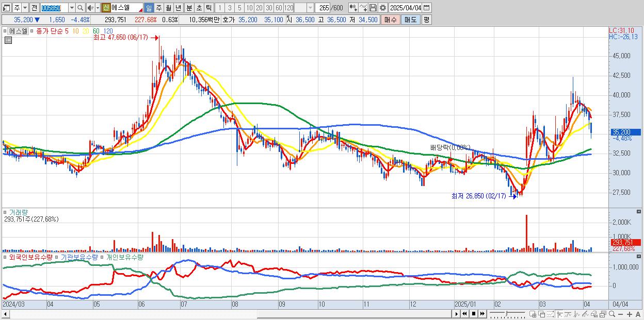Click interval preset 30

[x=269, y=8]
